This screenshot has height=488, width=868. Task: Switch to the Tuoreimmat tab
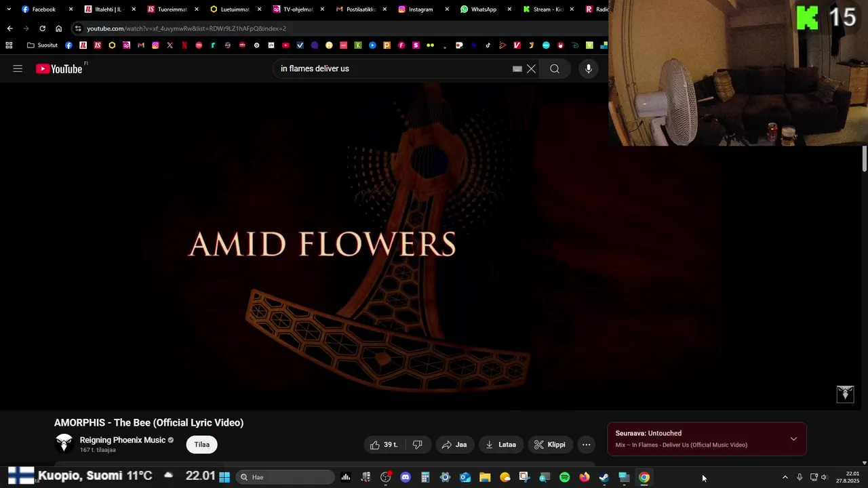[172, 9]
